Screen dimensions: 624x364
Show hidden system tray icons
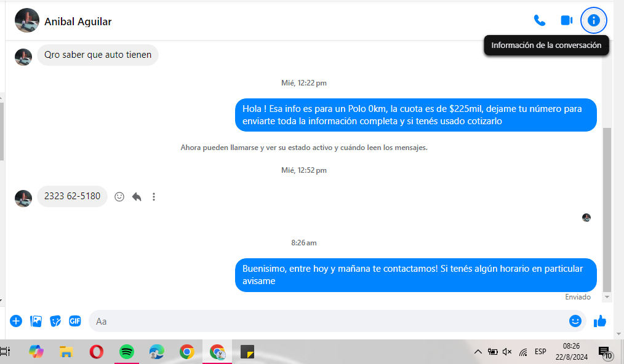click(x=478, y=352)
